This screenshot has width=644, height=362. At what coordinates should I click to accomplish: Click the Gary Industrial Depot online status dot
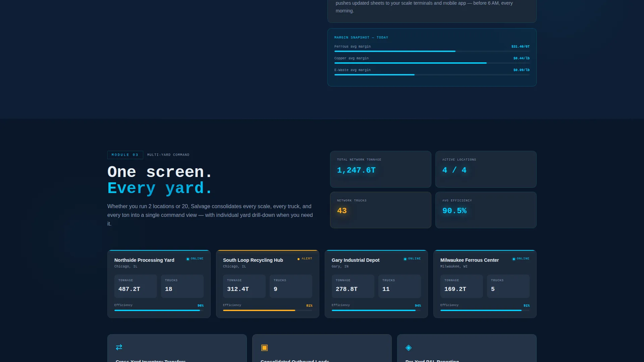(x=405, y=259)
